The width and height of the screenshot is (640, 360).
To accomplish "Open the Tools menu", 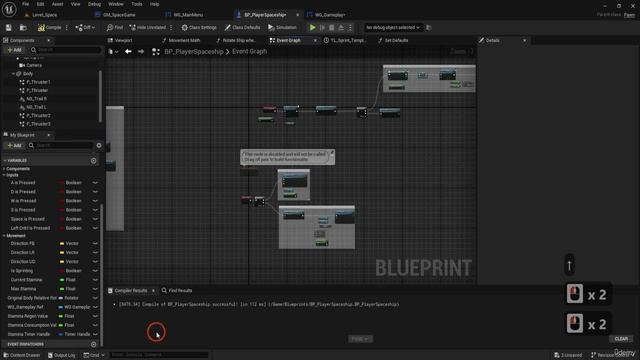I will 137,4.
